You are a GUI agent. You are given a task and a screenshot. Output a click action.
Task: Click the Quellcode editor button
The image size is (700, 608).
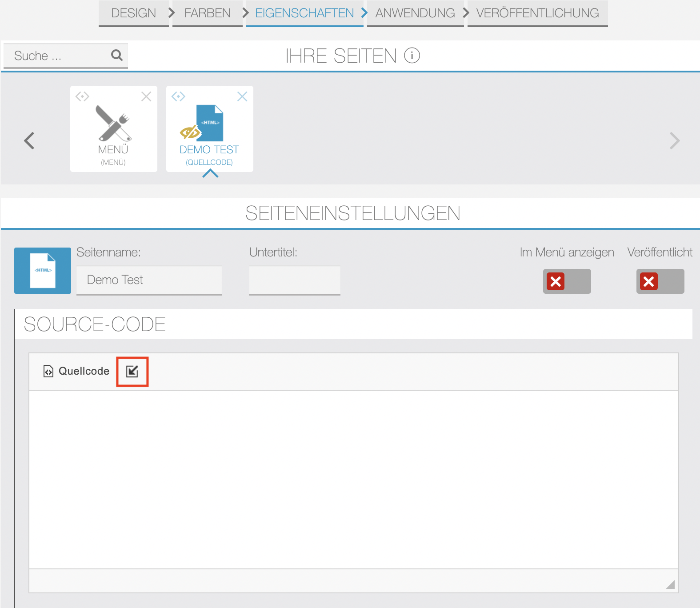click(x=76, y=371)
